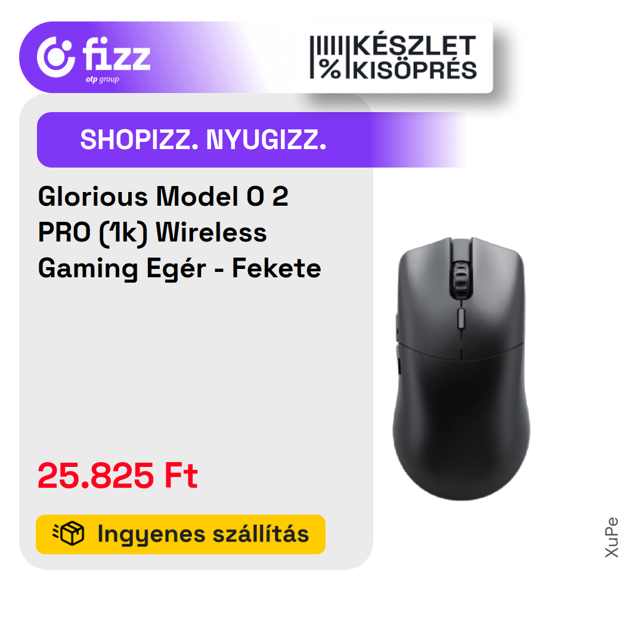Viewport: 644px width, 644px height.
Task: Click the fizz wordmark text
Action: click(117, 54)
